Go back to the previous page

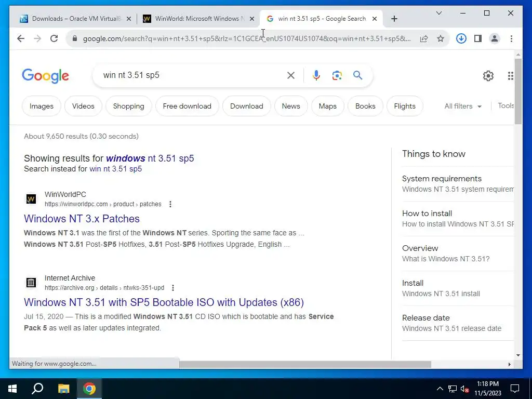[x=21, y=38]
